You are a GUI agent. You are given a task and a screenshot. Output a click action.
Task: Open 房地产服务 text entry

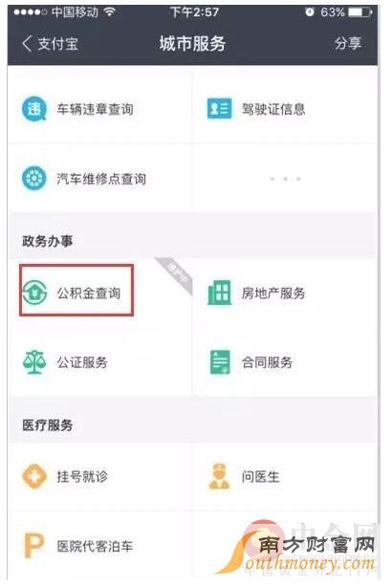273,293
